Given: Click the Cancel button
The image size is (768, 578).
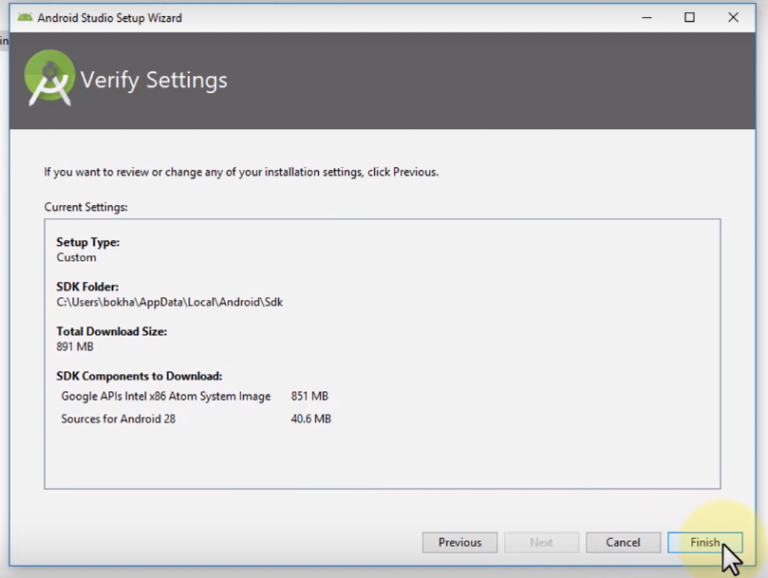Looking at the screenshot, I should (623, 542).
